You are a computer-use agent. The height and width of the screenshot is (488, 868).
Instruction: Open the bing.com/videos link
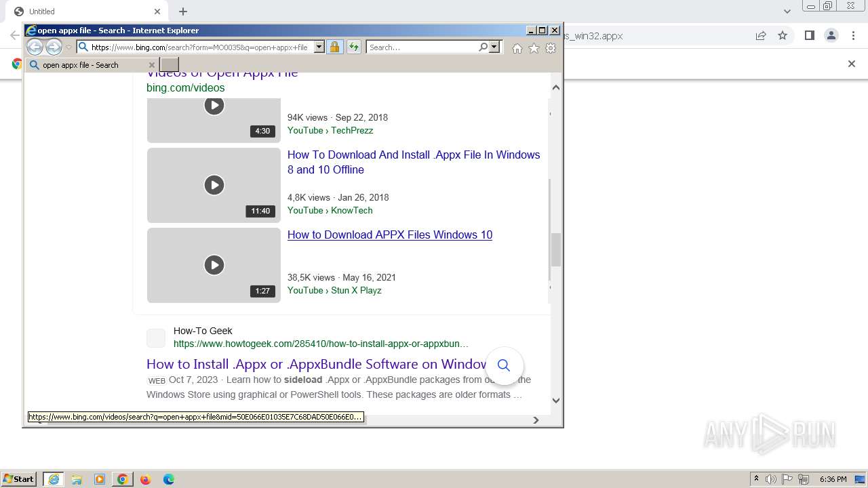pyautogui.click(x=185, y=87)
